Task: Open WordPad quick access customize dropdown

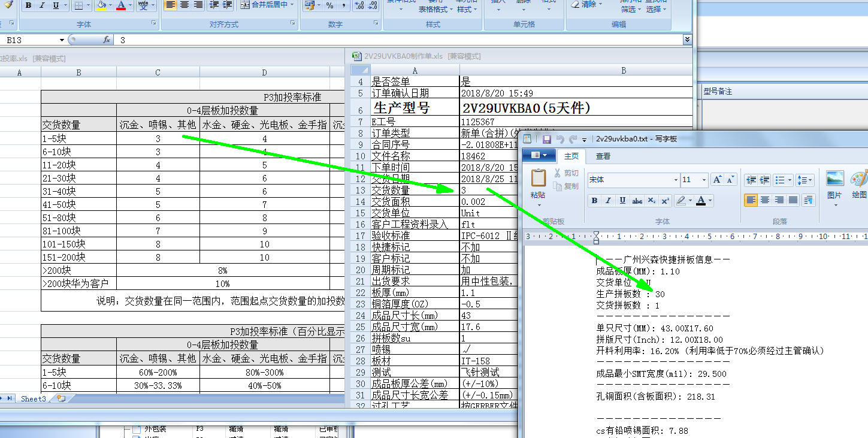Action: pos(584,139)
